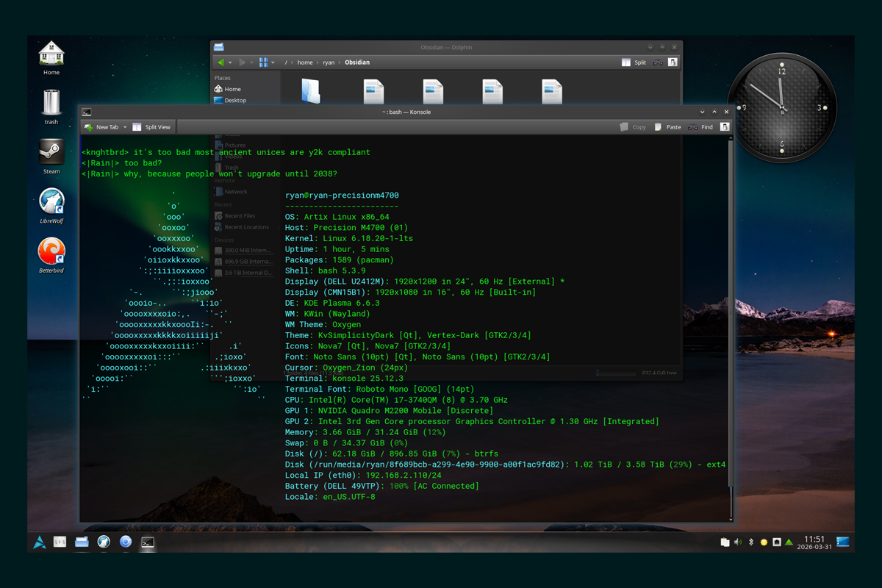Open the brightness sun tray icon
The height and width of the screenshot is (588, 882).
pyautogui.click(x=764, y=542)
